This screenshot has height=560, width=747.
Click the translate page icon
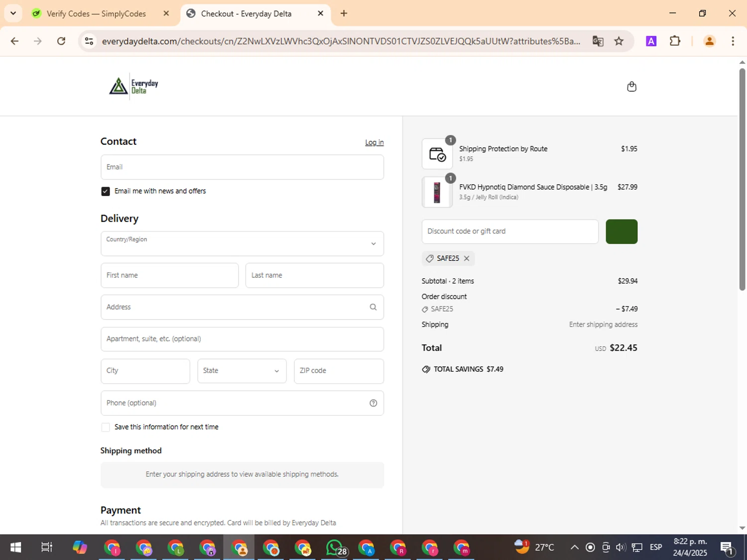click(x=598, y=41)
